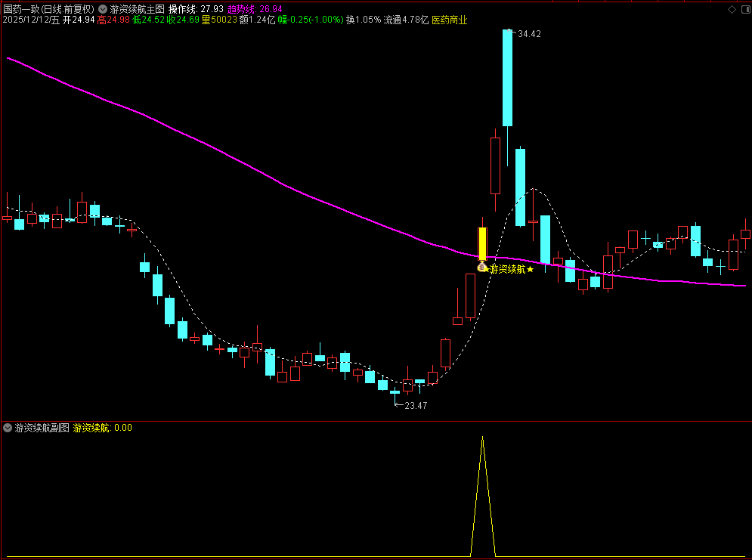
Task: Click the float value 流通4.78亿
Action: [x=406, y=20]
